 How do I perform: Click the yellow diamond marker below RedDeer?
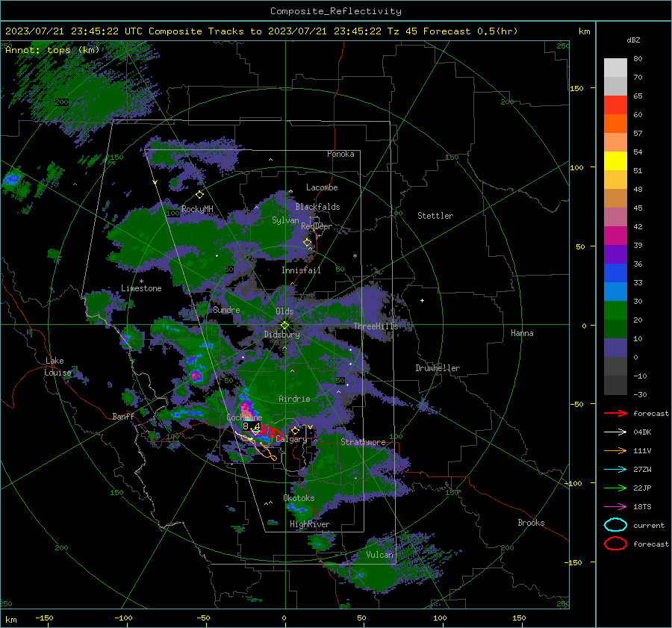308,243
